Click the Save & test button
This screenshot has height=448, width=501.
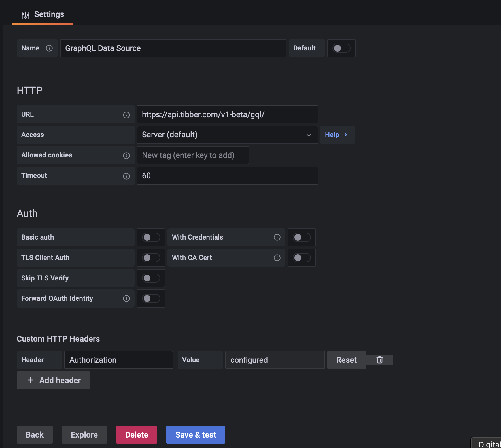click(x=196, y=435)
